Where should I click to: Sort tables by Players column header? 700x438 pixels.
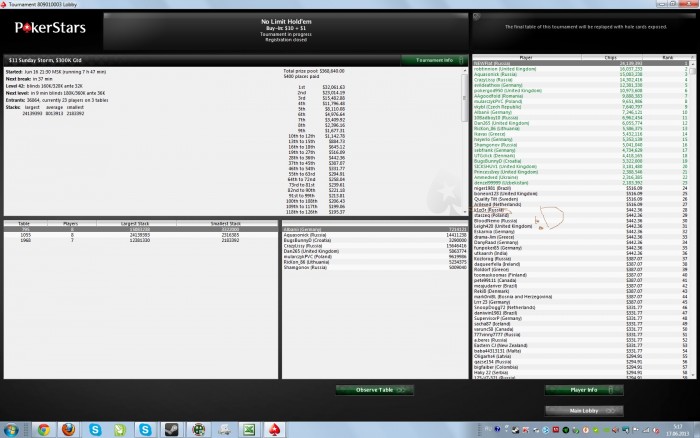click(71, 223)
